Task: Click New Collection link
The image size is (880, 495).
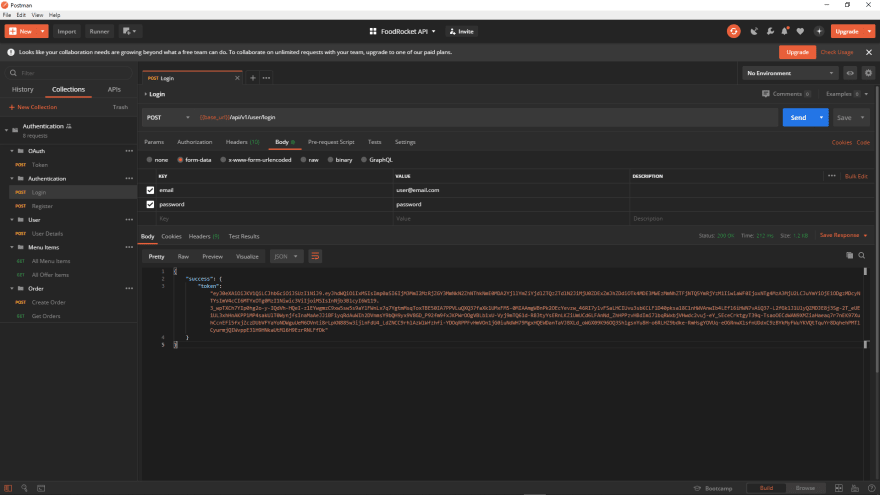Action: (x=33, y=107)
